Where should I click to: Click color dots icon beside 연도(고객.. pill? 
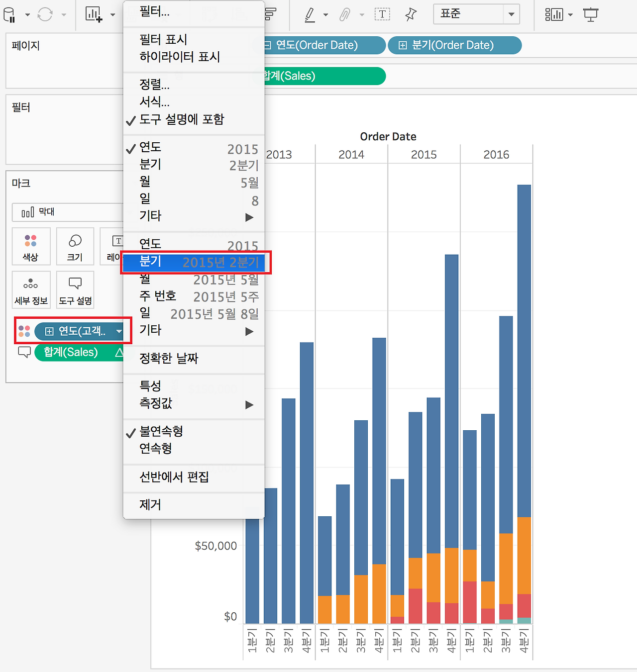pos(24,331)
